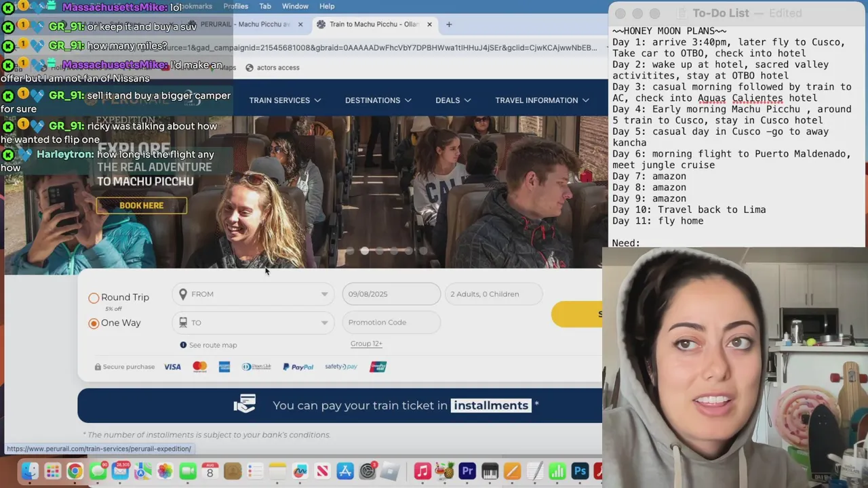Viewport: 868px width, 488px height.
Task: Click the Google Chrome dock icon
Action: (x=75, y=471)
